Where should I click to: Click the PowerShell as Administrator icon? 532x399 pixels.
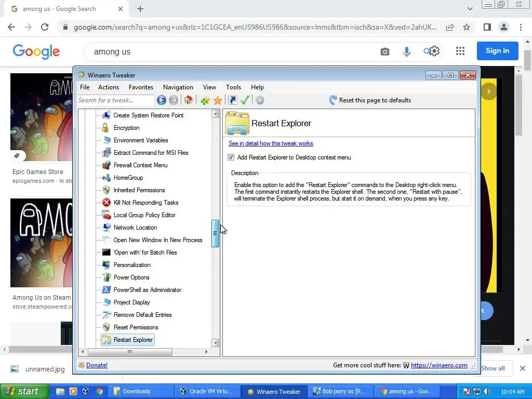pos(107,290)
